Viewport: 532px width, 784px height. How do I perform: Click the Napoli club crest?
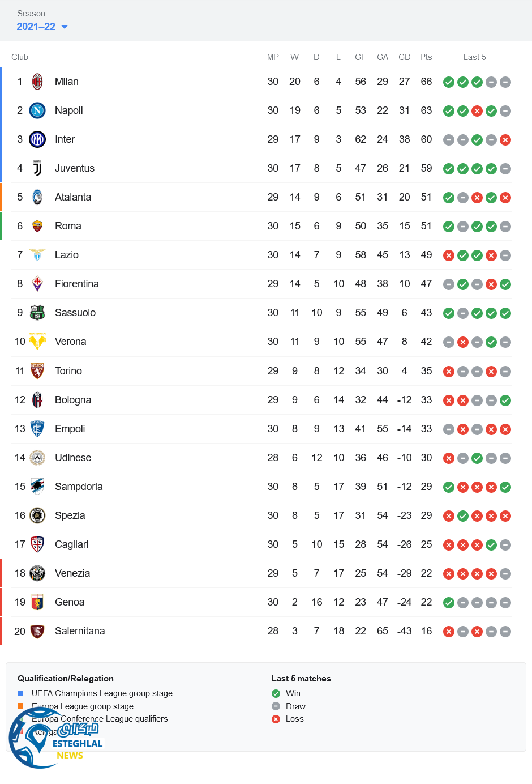pos(37,110)
